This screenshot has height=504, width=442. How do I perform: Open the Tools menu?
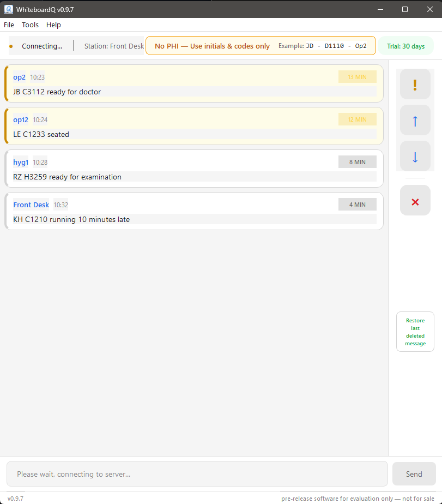point(30,25)
